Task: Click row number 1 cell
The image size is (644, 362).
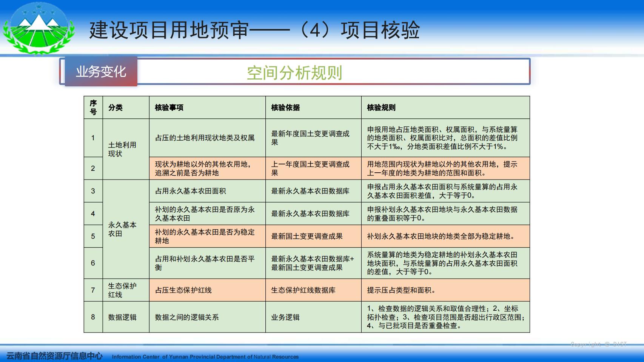Action: [x=93, y=138]
